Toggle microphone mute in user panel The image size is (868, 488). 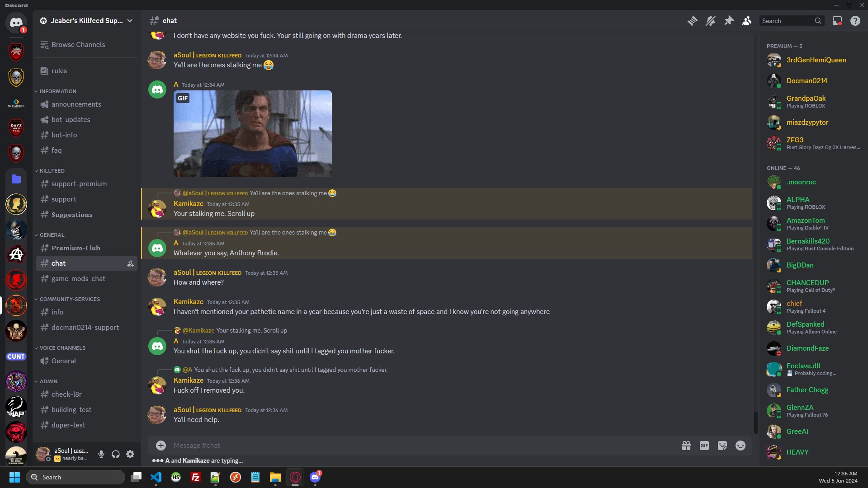click(x=101, y=454)
